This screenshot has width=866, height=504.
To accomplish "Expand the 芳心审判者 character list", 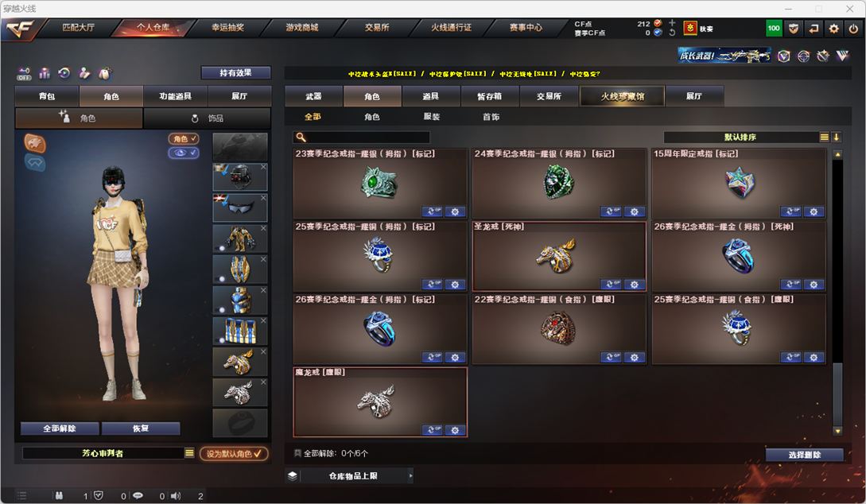I will (x=189, y=452).
